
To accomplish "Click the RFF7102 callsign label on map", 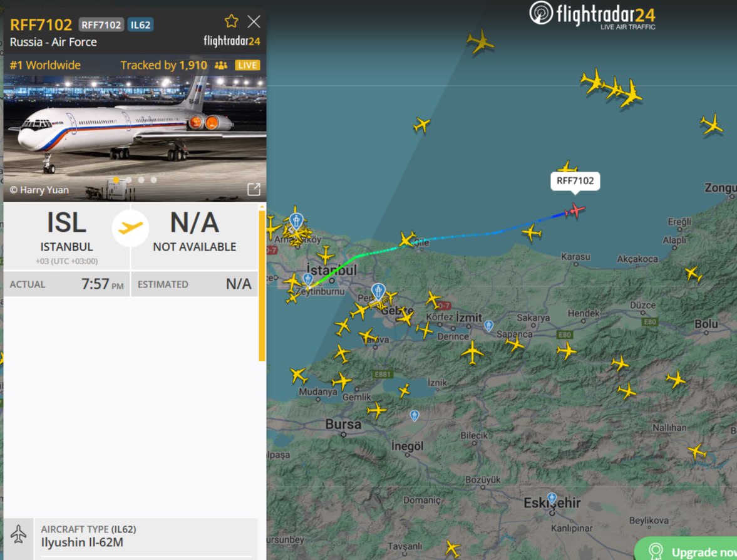I will 575,181.
